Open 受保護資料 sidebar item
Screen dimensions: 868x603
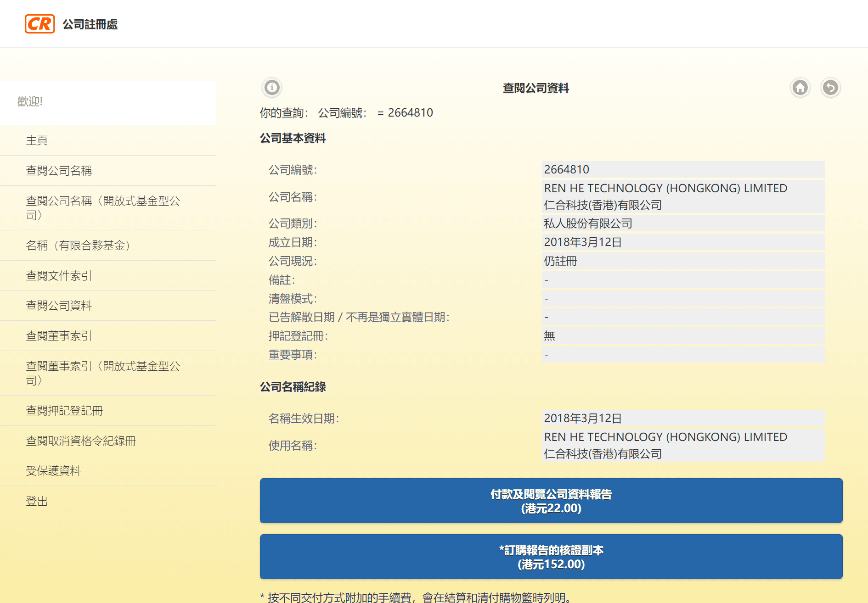(x=108, y=471)
